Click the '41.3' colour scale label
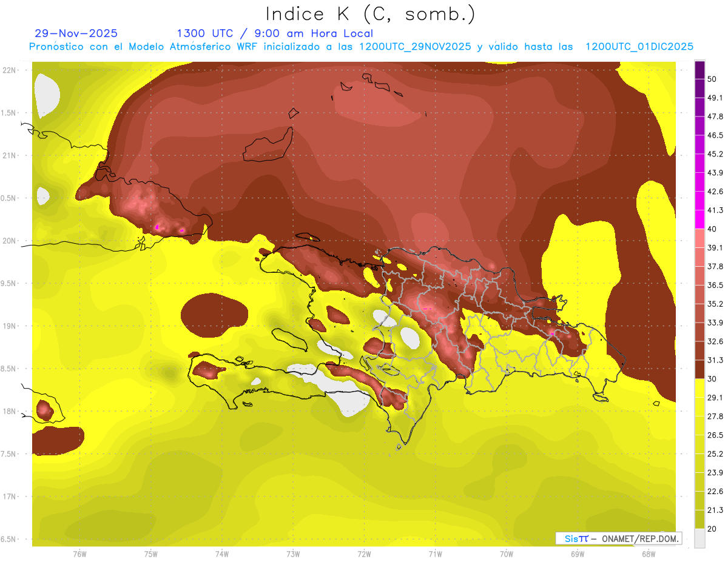This screenshot has width=728, height=562. 715,210
